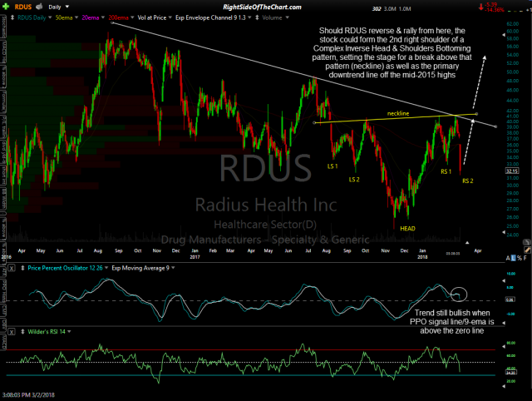532x401 pixels.
Task: Open Price Percent Oscillator 12 26 dropdown
Action: click(106, 268)
